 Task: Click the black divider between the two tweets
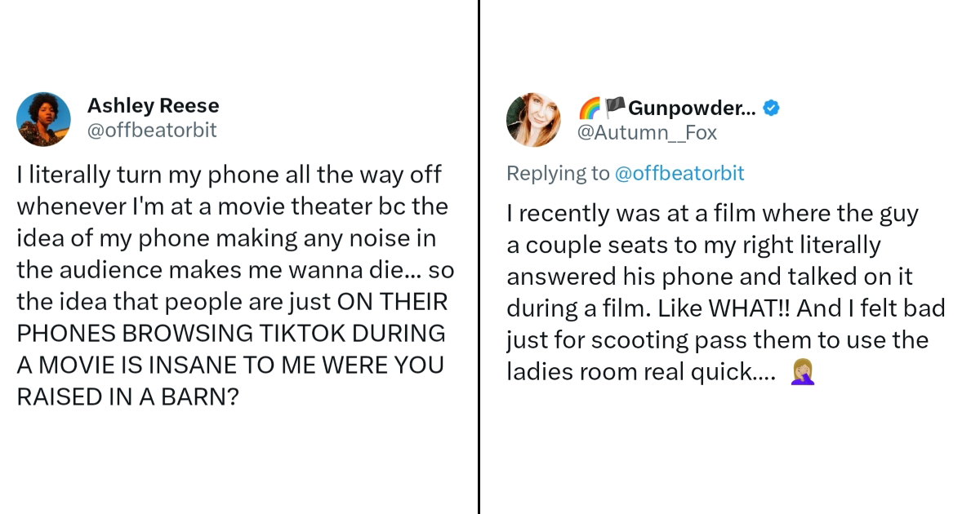point(478,257)
